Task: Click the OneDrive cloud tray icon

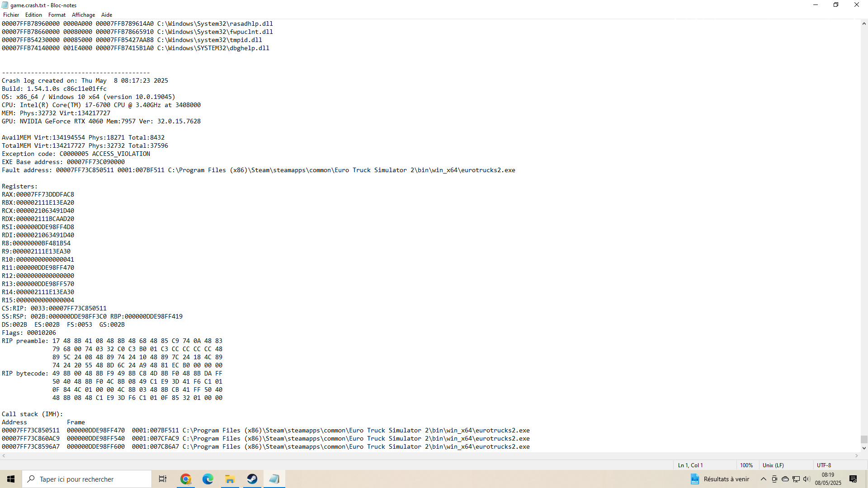Action: (x=785, y=479)
